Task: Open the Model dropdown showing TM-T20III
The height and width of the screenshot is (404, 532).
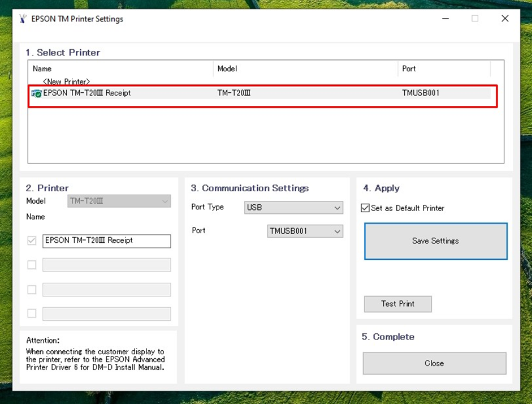Action: [119, 201]
